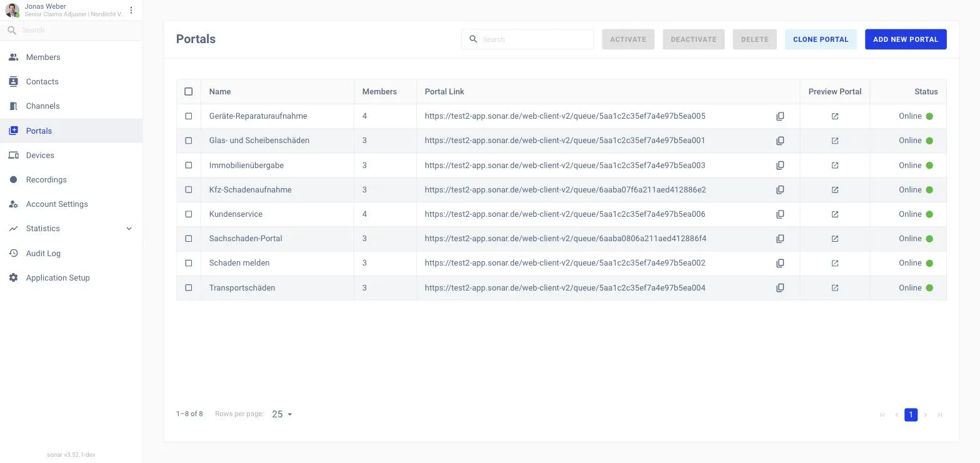Click the Add New Portal button
Screen dimensions: 980x463
(x=906, y=39)
